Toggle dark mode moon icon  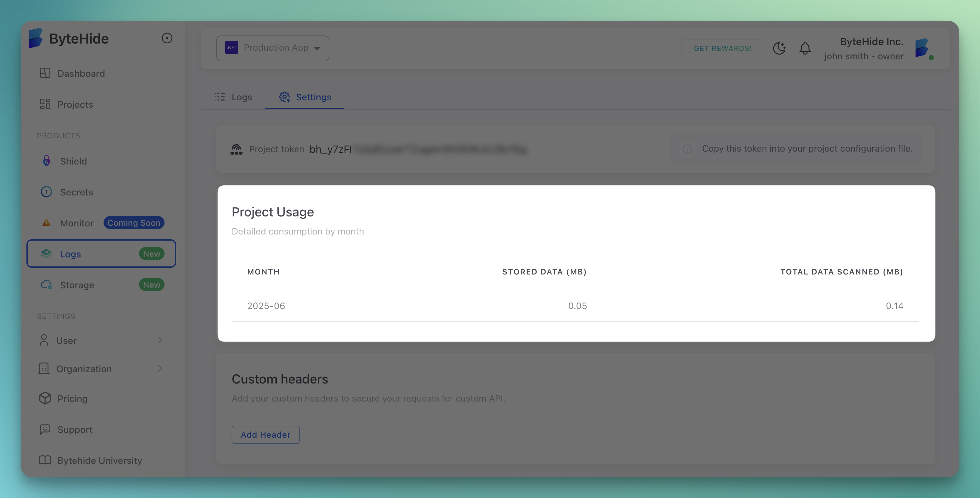click(x=779, y=48)
